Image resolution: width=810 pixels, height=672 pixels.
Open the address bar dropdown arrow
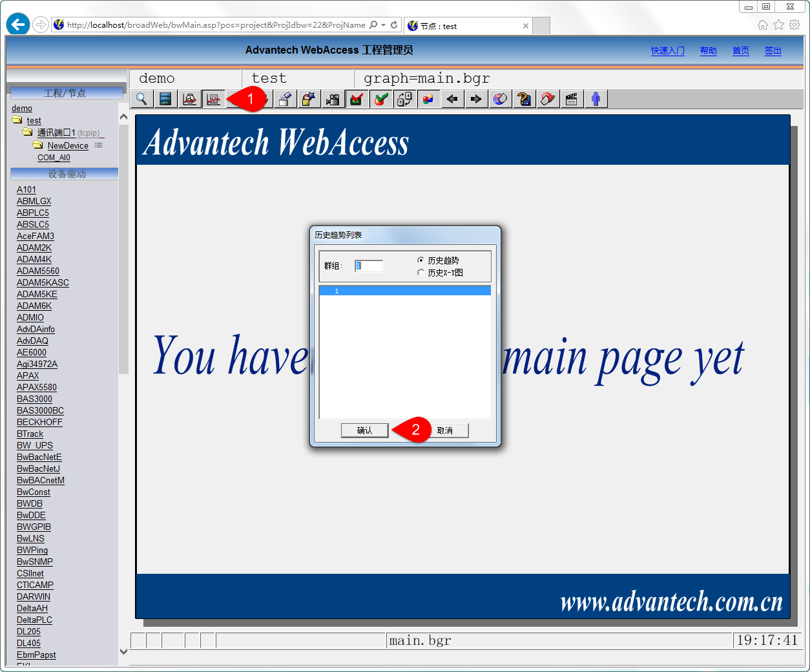pyautogui.click(x=384, y=25)
